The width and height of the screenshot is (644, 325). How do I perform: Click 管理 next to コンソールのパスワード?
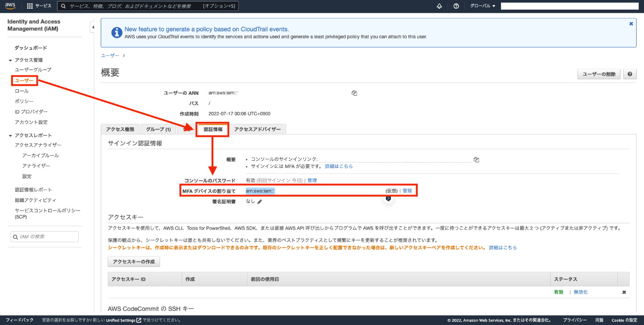pos(312,180)
